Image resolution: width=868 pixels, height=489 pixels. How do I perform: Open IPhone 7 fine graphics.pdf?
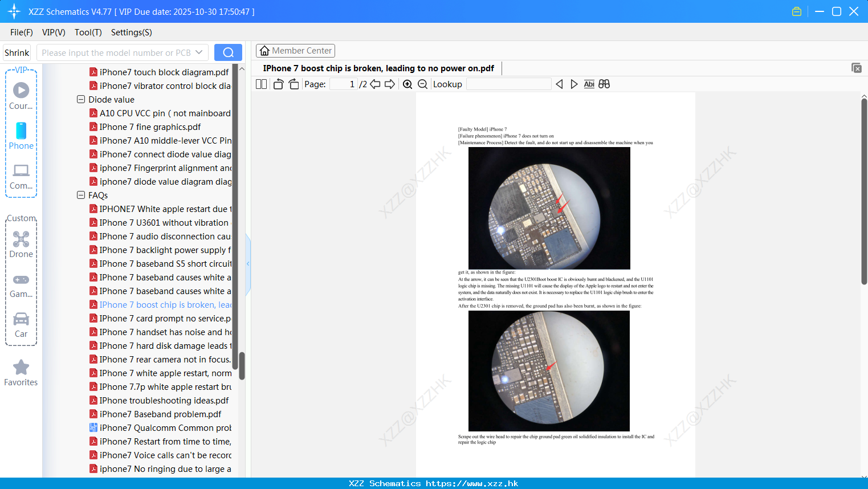pos(145,127)
